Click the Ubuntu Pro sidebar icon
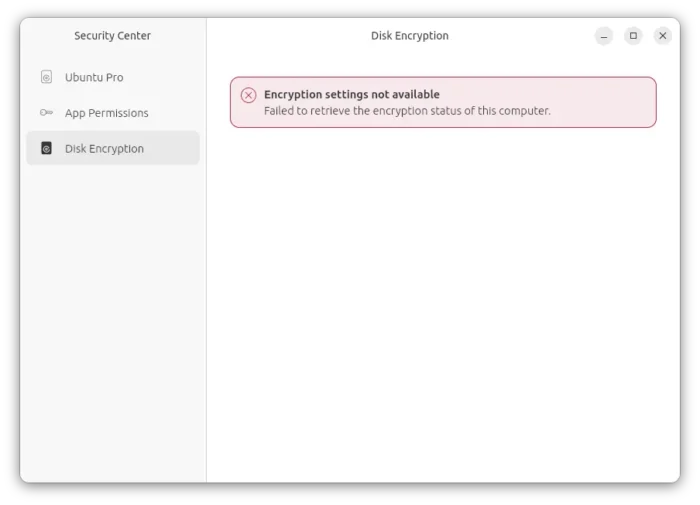 pyautogui.click(x=46, y=77)
